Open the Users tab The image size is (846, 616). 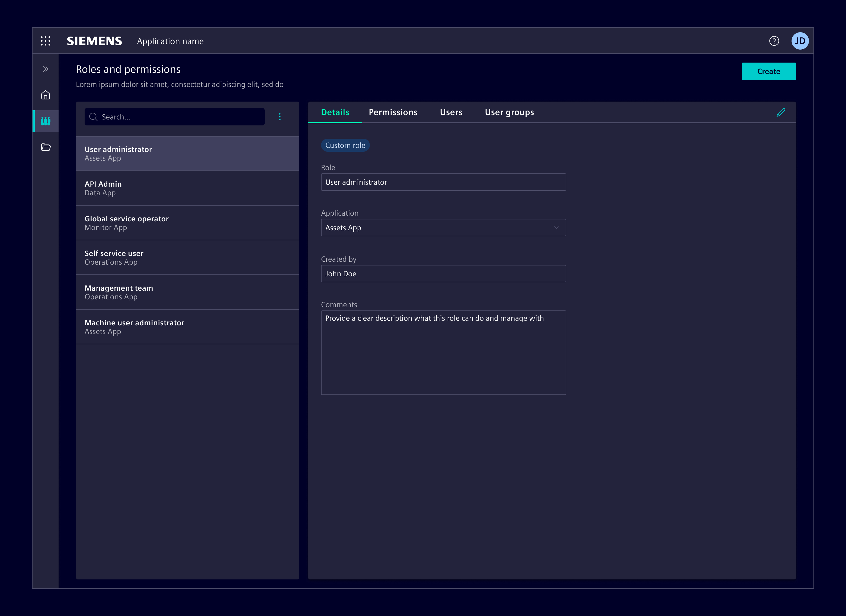[451, 112]
